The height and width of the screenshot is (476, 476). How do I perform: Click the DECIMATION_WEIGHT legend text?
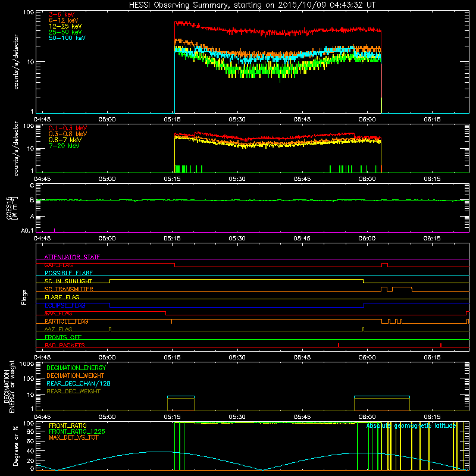click(x=76, y=375)
